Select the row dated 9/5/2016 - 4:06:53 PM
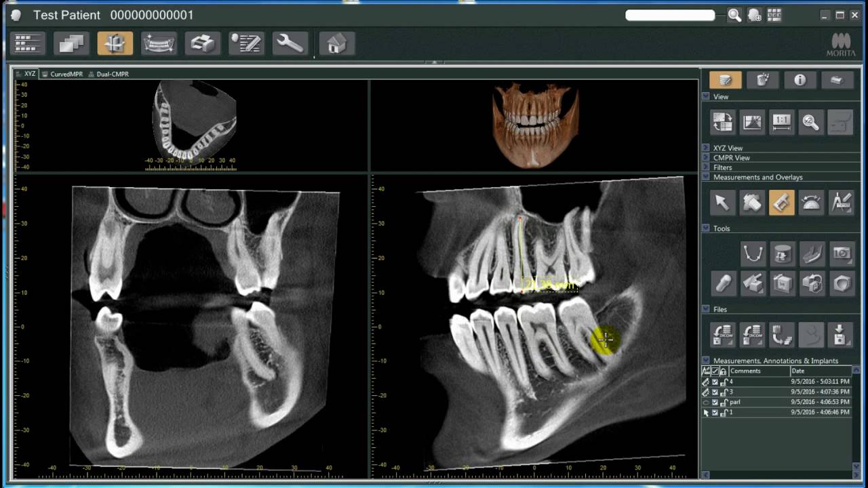The height and width of the screenshot is (488, 868). point(776,402)
